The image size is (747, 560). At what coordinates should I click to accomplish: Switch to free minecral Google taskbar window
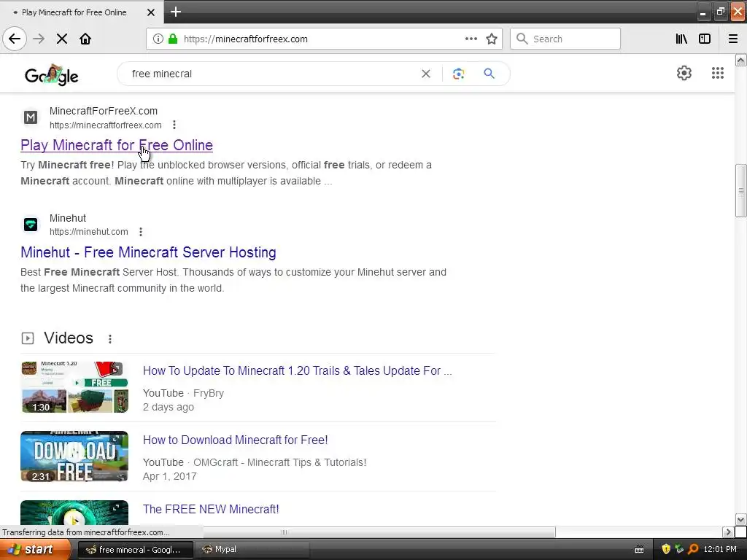135,550
